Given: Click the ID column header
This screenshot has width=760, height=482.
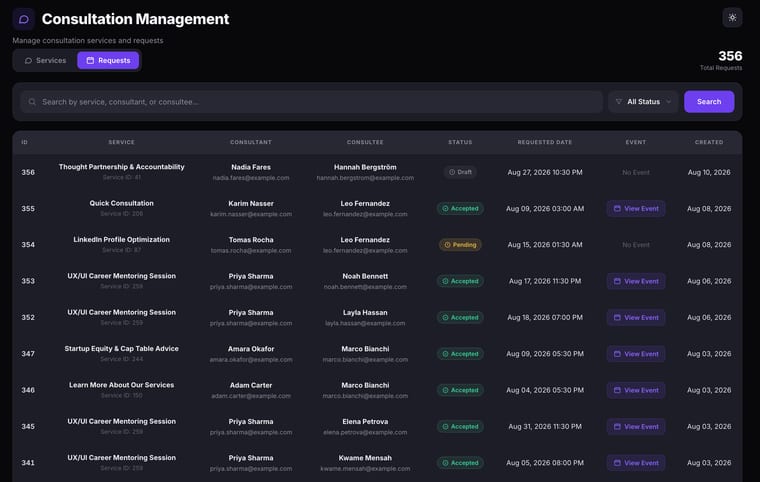Looking at the screenshot, I should click(x=24, y=142).
